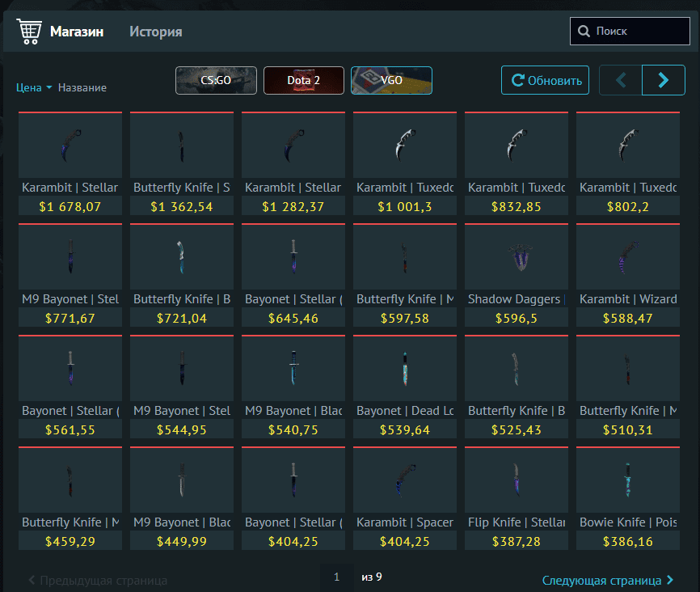Image resolution: width=700 pixels, height=592 pixels.
Task: Select Bayonet Stellar item priced $645,46
Action: [x=293, y=275]
